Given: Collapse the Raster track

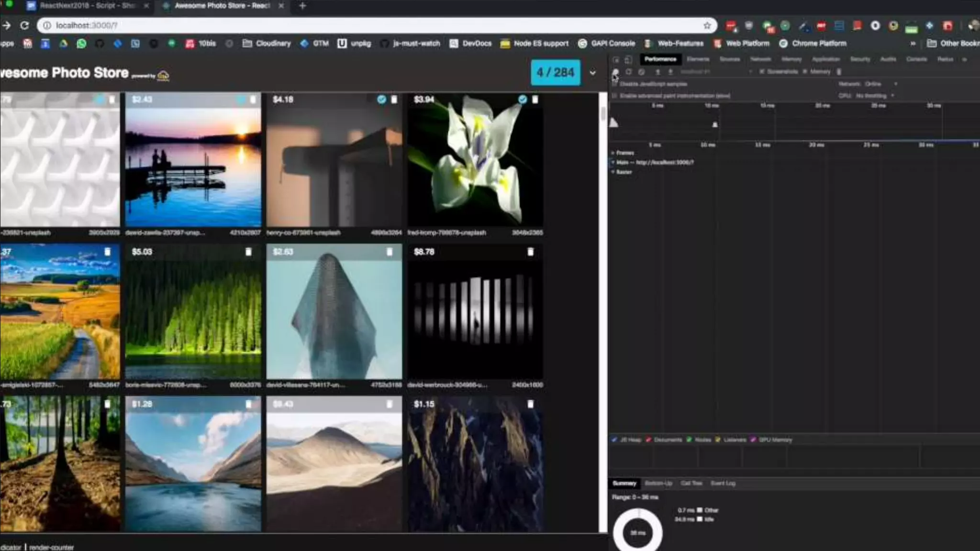Looking at the screenshot, I should click(x=613, y=172).
